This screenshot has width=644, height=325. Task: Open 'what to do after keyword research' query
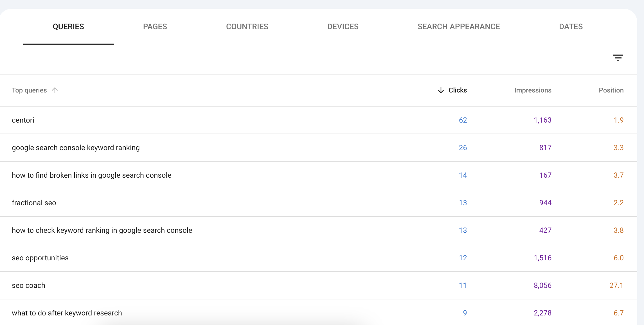point(67,313)
